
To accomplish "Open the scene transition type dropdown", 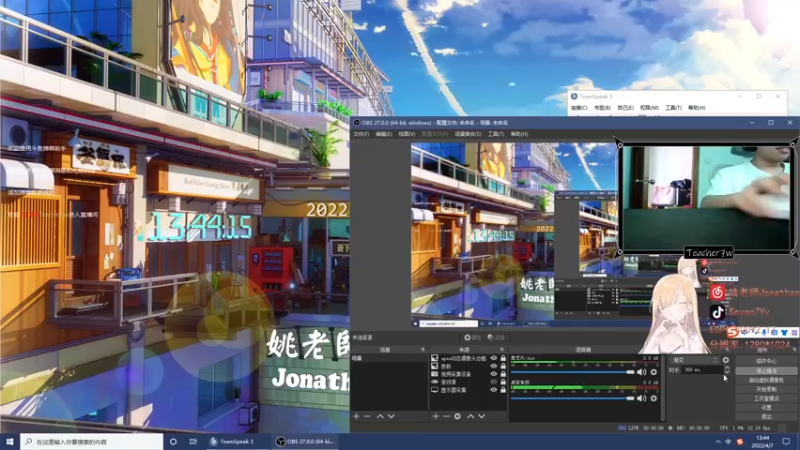I will 694,360.
